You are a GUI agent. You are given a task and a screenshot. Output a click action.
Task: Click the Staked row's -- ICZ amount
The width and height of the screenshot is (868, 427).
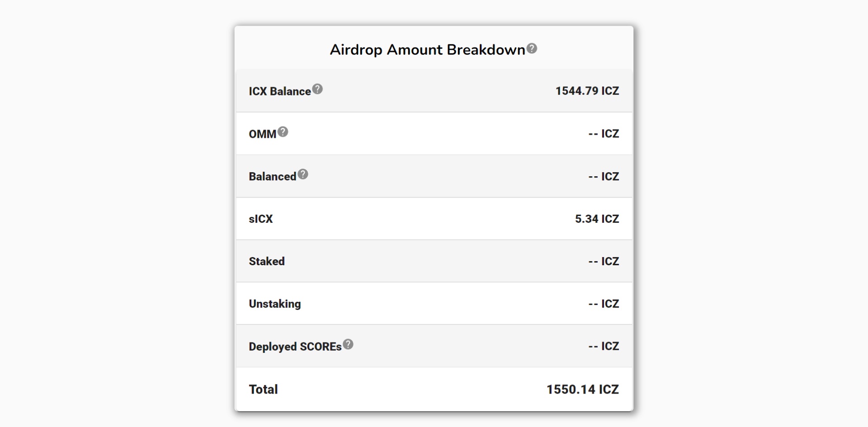pyautogui.click(x=604, y=262)
